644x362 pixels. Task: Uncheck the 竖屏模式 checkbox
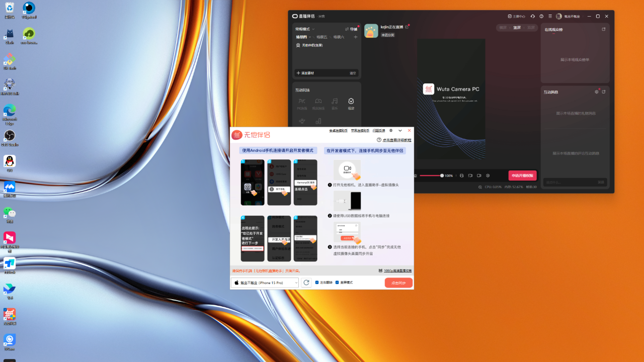coord(337,283)
